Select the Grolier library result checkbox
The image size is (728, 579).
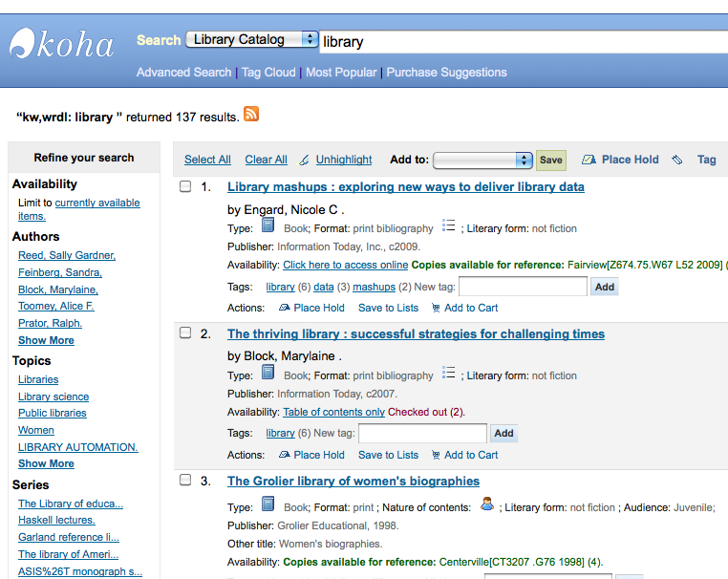(x=186, y=481)
